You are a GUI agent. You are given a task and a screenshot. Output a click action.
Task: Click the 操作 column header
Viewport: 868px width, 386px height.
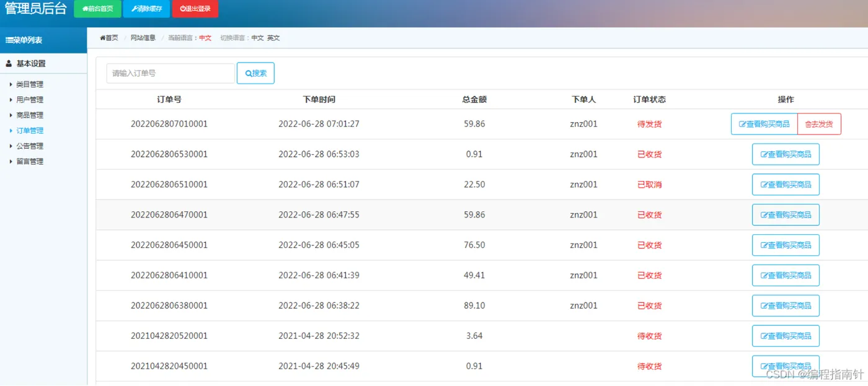pos(786,100)
